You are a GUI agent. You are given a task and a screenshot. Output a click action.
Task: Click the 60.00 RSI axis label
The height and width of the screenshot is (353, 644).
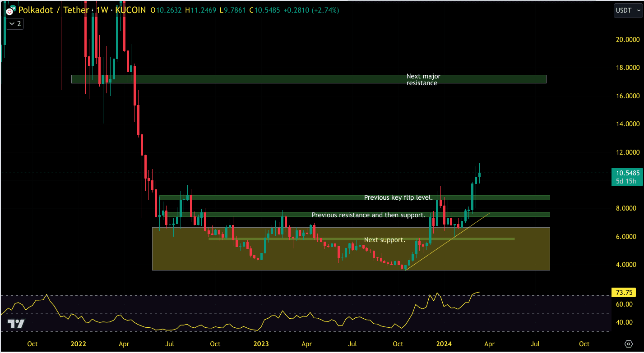(x=625, y=304)
